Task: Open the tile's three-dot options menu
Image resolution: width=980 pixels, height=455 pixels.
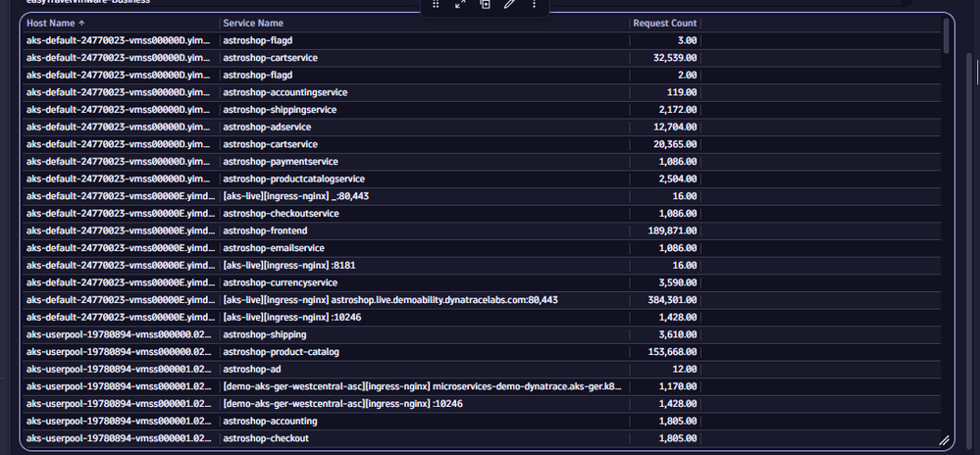Action: click(534, 4)
